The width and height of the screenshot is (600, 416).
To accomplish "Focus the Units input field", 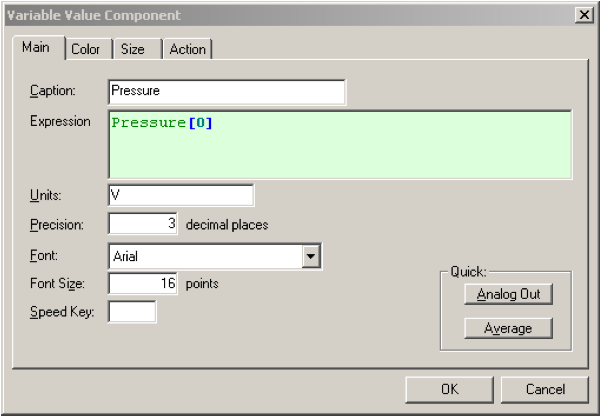I will 180,196.
